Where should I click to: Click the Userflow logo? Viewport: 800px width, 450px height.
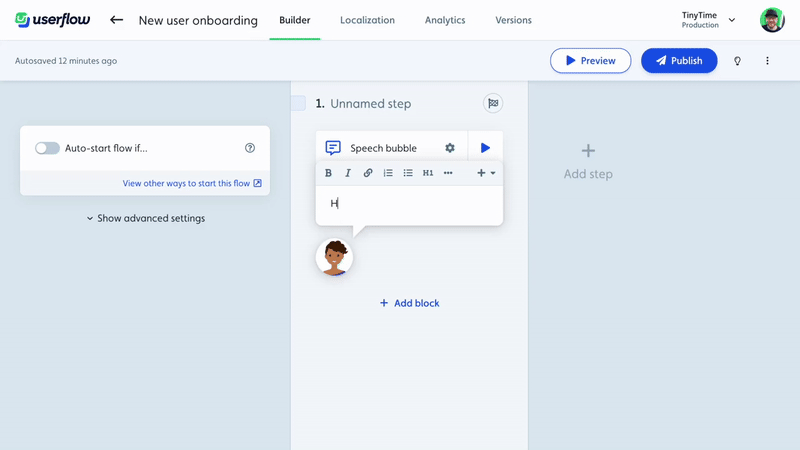(53, 20)
